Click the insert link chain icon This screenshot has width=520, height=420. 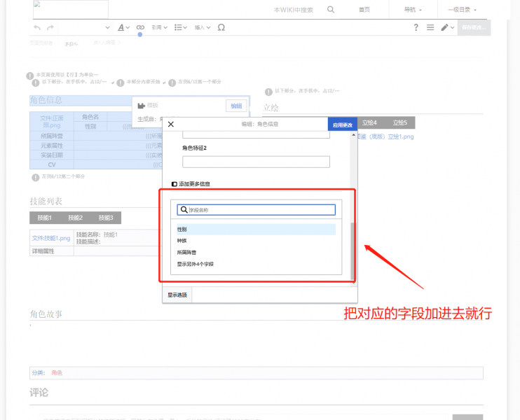tap(140, 27)
